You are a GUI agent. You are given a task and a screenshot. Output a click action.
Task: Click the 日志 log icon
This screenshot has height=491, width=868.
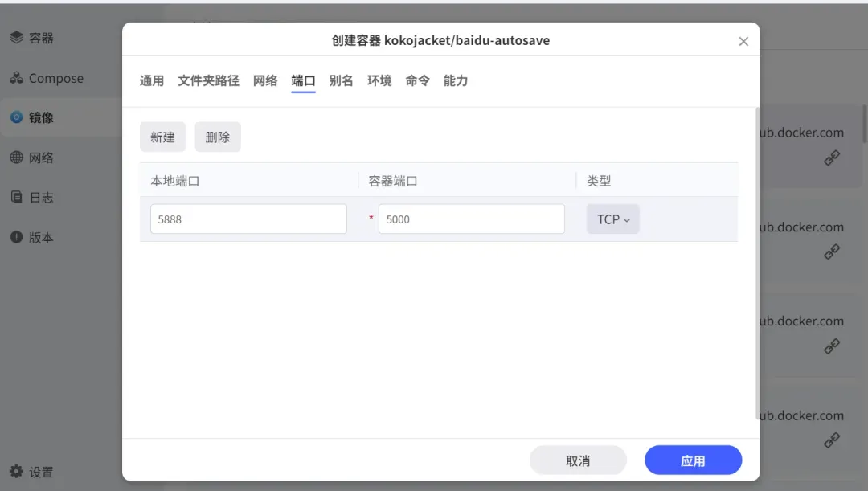(16, 197)
